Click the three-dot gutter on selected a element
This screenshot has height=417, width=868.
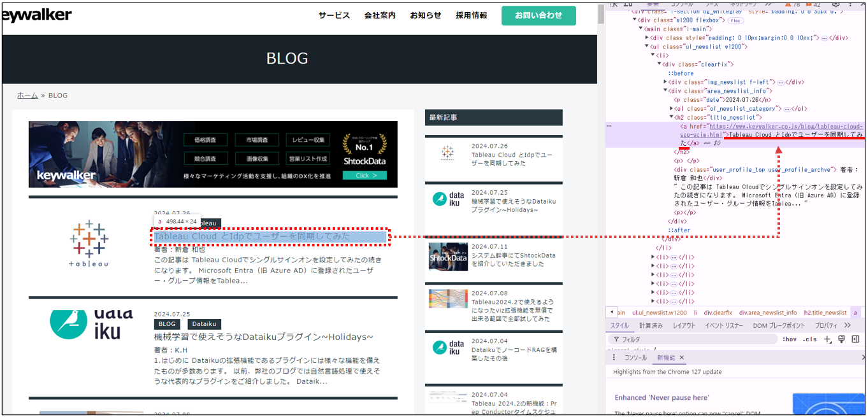609,126
